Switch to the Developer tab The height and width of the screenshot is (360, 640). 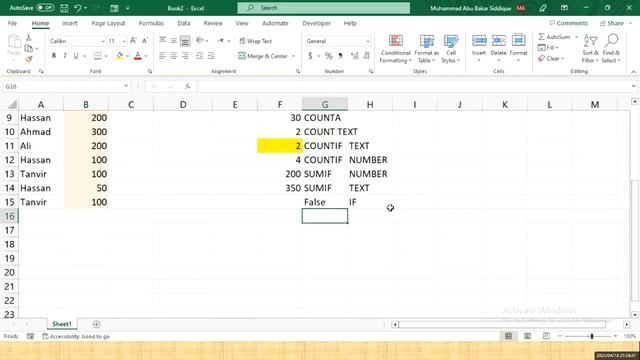(x=316, y=23)
